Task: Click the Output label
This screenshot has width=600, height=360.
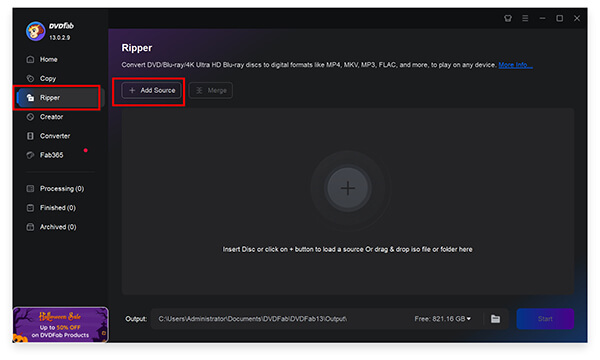Action: click(136, 319)
